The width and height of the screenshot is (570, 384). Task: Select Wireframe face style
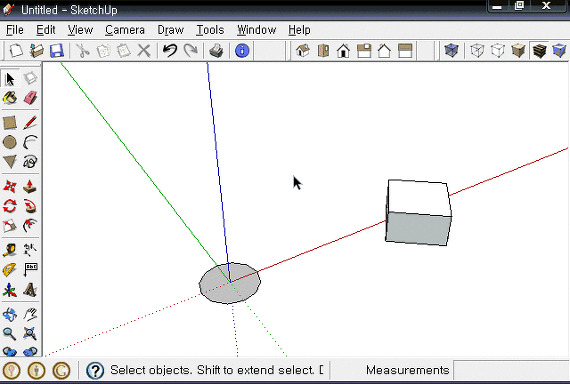coord(477,51)
